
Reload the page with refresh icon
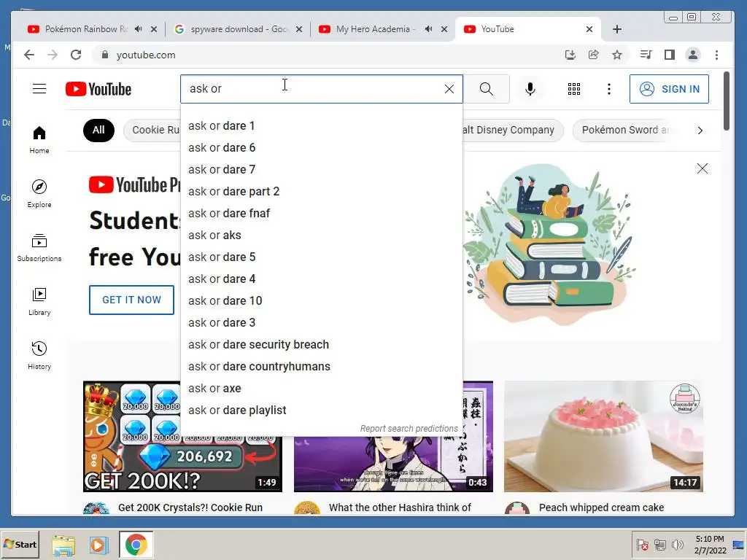point(76,55)
